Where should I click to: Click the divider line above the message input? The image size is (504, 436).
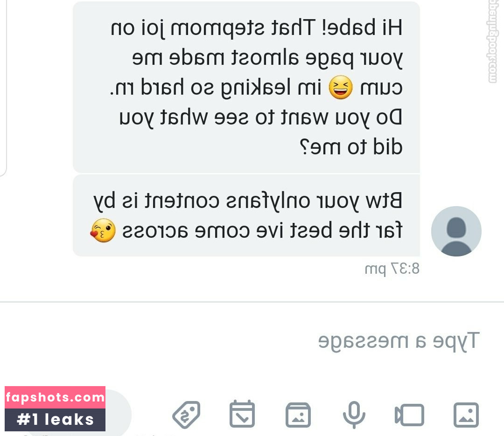coord(252,302)
